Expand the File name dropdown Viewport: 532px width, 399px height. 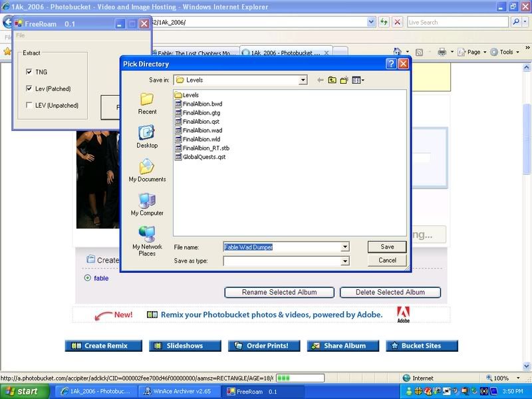[345, 247]
